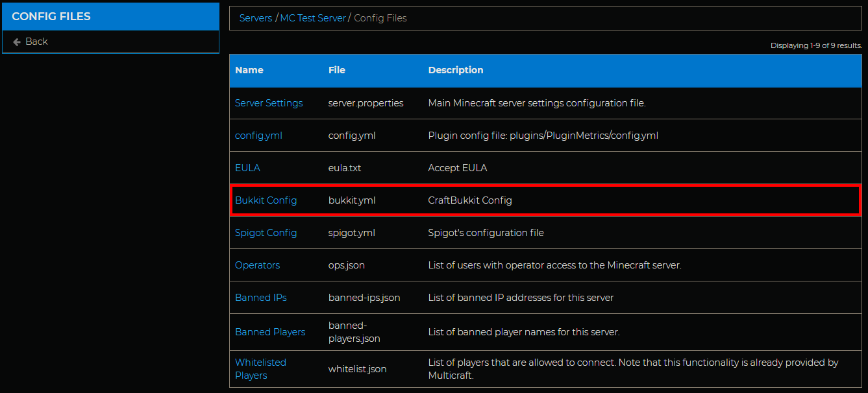This screenshot has width=868, height=393.
Task: Open the Banned IPs link
Action: (x=260, y=298)
